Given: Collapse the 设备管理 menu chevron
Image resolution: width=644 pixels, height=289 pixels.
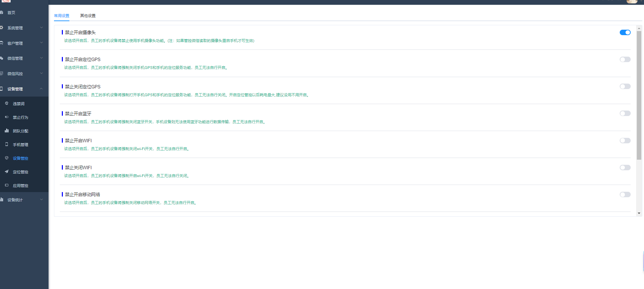Looking at the screenshot, I should 41,89.
